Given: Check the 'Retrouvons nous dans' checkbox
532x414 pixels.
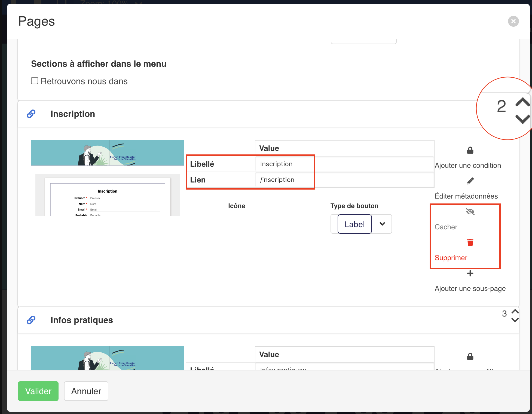Looking at the screenshot, I should pyautogui.click(x=35, y=81).
